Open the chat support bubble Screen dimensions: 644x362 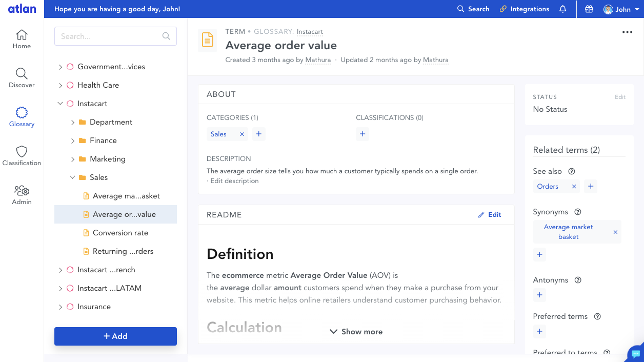tap(636, 354)
